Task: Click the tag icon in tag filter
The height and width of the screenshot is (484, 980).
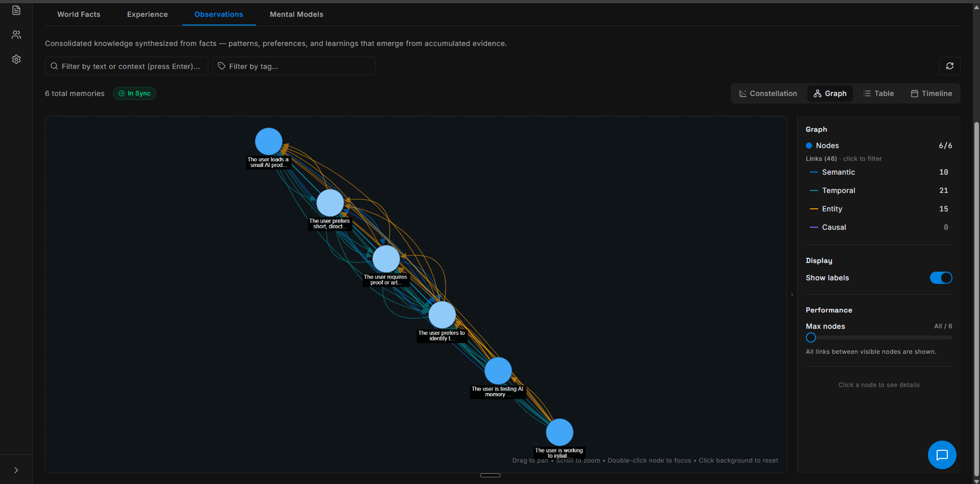Action: 222,66
